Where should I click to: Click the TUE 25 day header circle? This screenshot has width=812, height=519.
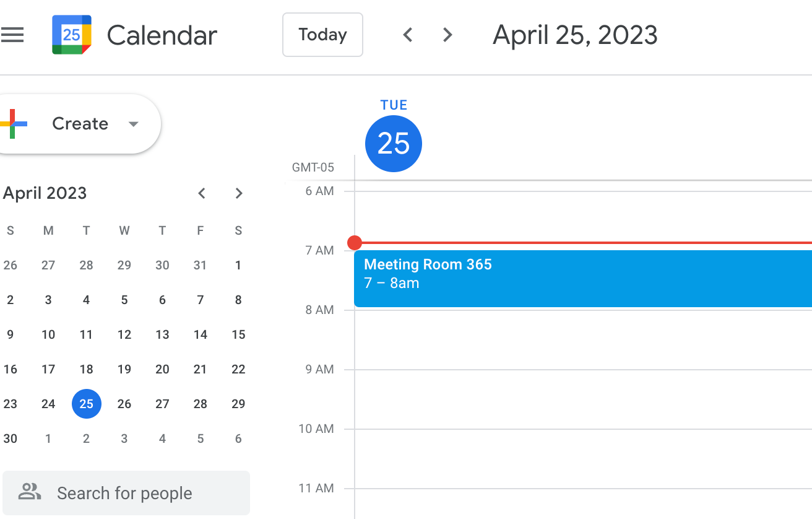394,144
